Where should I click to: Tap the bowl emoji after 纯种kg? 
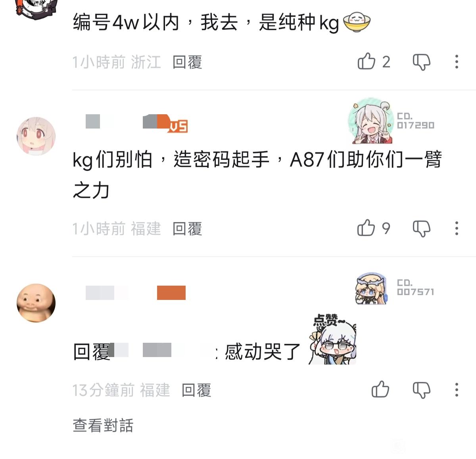pos(356,22)
